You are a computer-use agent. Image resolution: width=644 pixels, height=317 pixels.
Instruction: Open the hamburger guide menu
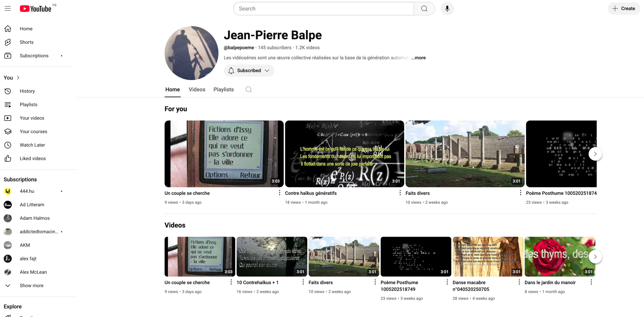pyautogui.click(x=8, y=9)
